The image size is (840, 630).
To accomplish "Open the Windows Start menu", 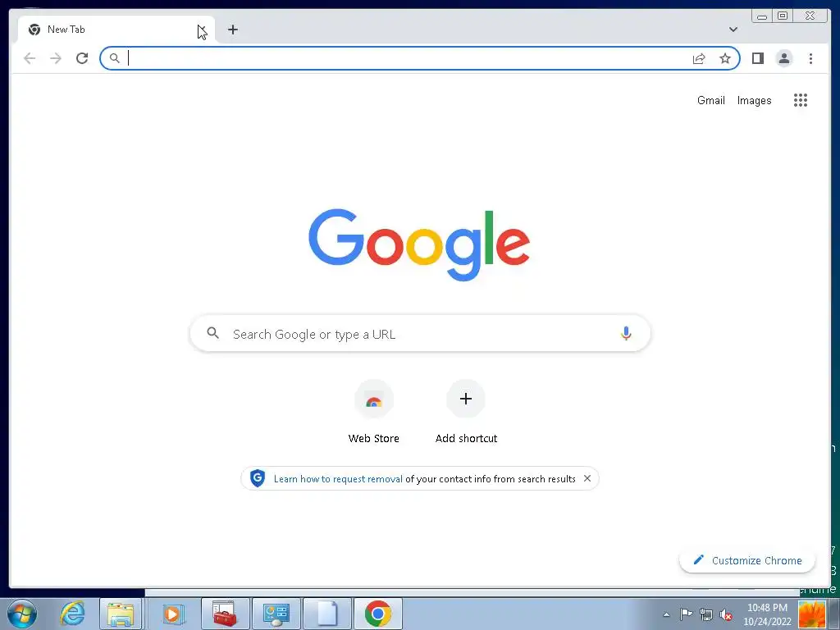I will tap(22, 614).
